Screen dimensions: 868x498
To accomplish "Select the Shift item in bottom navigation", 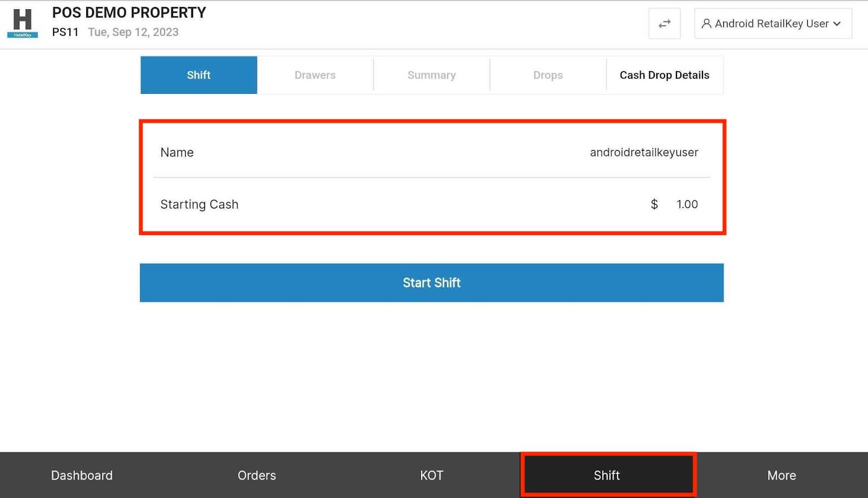I will pyautogui.click(x=607, y=475).
